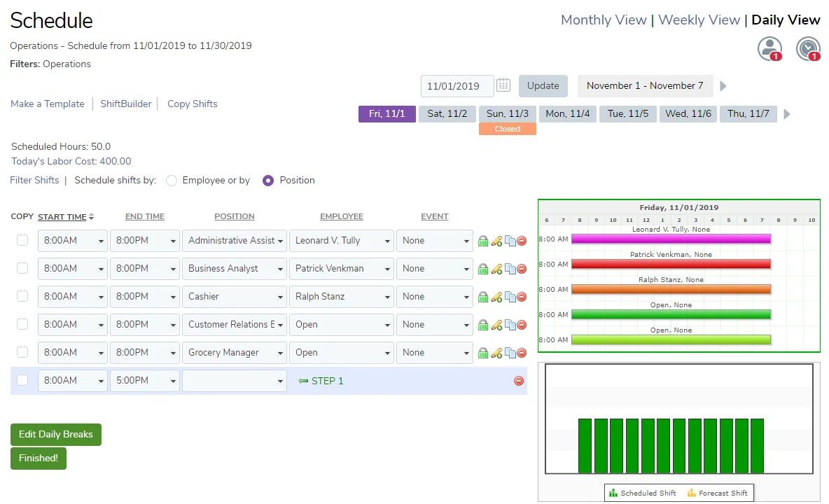The image size is (829, 504).
Task: Open start time dropdown for Leonard V. Tully
Action: click(72, 240)
